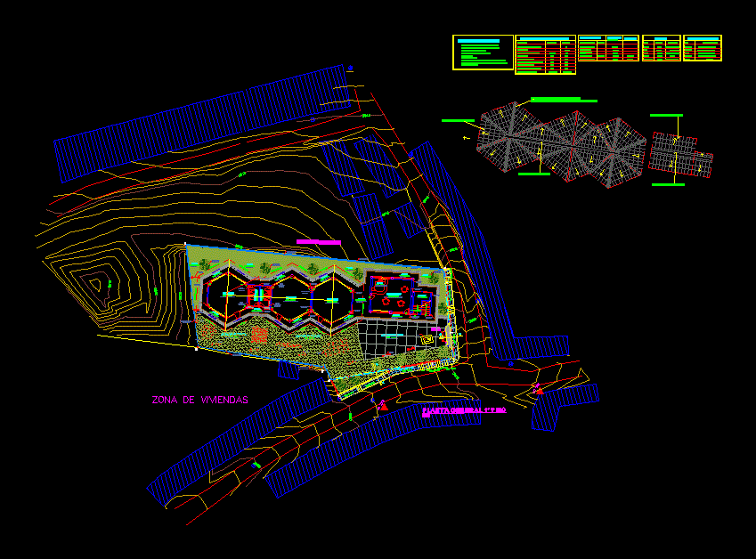Screen dimensions: 756x559
Task: Click the concentric yellow square symbol in paved grid
Action: (x=429, y=338)
